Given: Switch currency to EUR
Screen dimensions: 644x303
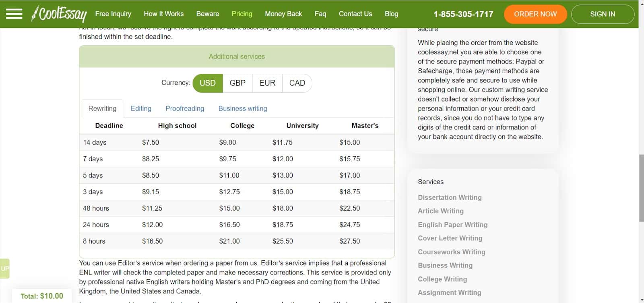Looking at the screenshot, I should pos(267,83).
